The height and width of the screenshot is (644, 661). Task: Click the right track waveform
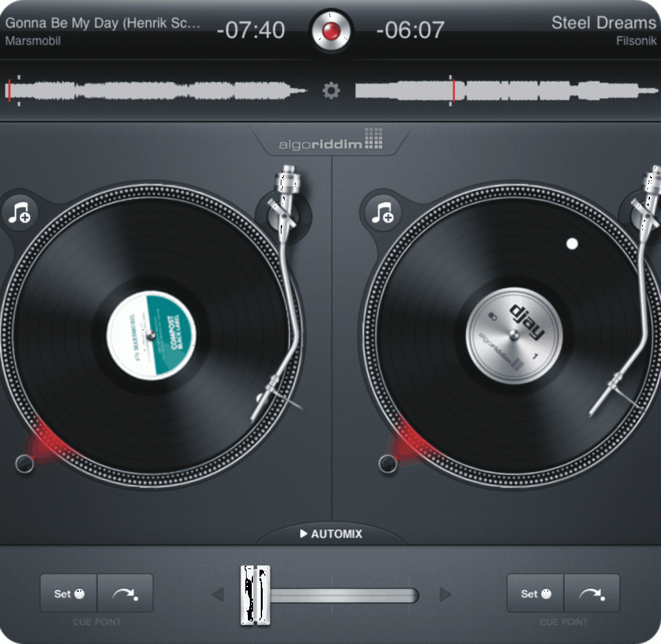point(503,90)
